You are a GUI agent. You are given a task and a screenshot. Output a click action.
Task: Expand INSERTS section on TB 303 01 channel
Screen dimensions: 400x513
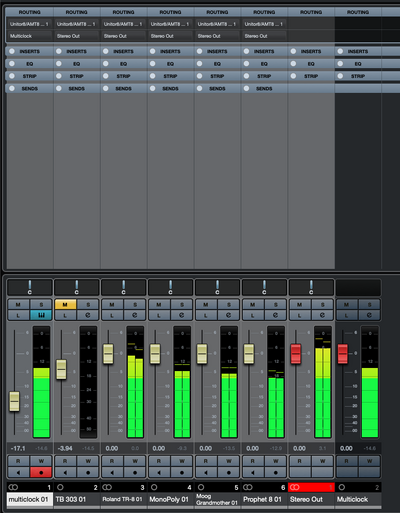76,51
